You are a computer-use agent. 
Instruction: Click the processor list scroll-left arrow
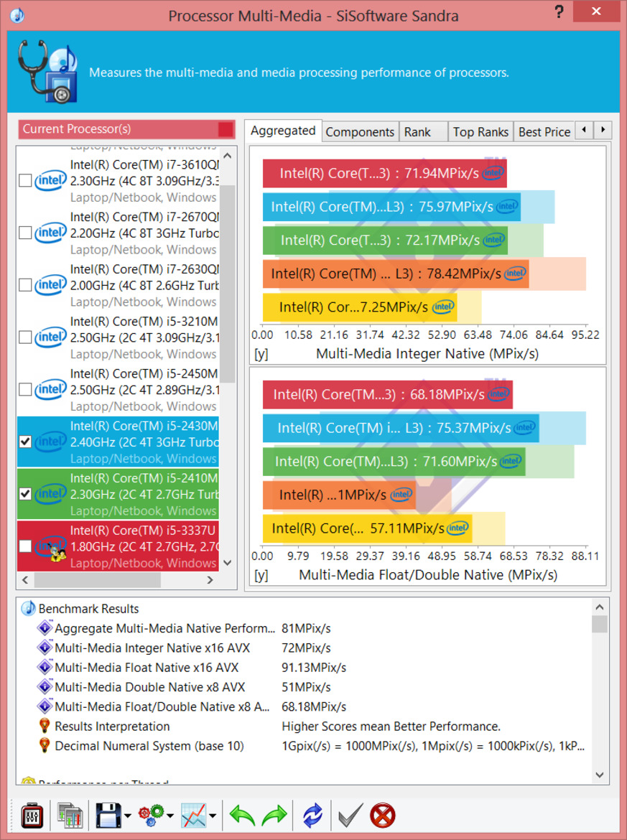25,579
